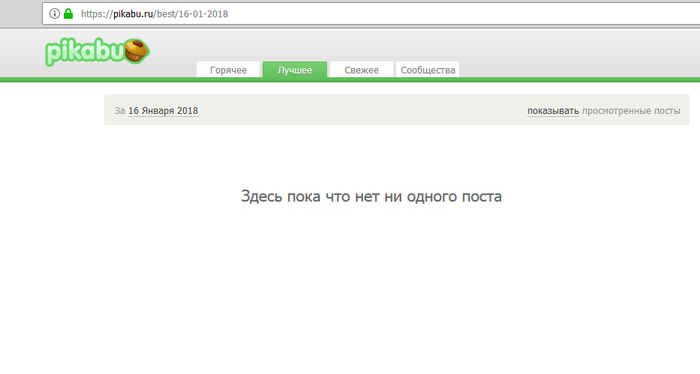Click the site information icon in address bar
This screenshot has width=700, height=374.
[54, 14]
